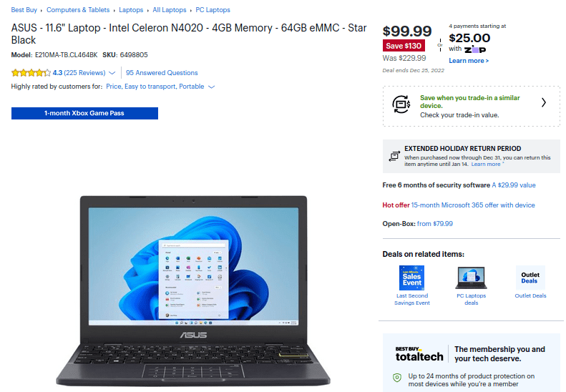Open the Last Second Savings Event thumbnail
The height and width of the screenshot is (392, 566).
pyautogui.click(x=411, y=278)
